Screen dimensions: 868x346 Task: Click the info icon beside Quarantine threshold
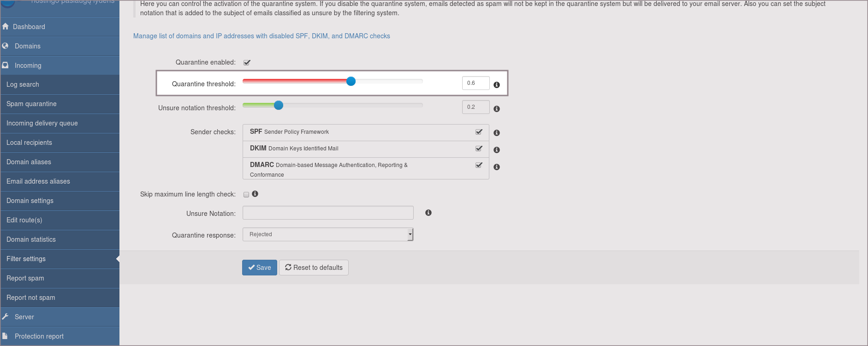pos(496,85)
